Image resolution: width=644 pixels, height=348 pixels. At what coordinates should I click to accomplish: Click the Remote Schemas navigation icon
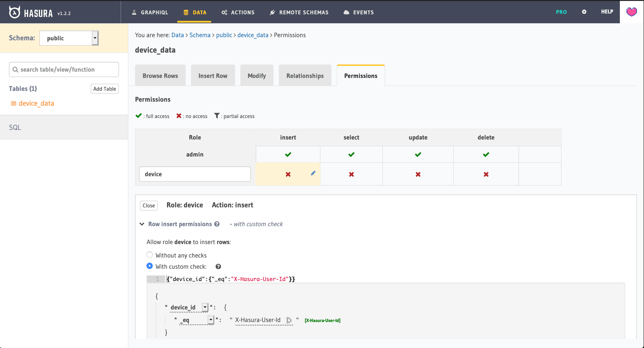273,12
